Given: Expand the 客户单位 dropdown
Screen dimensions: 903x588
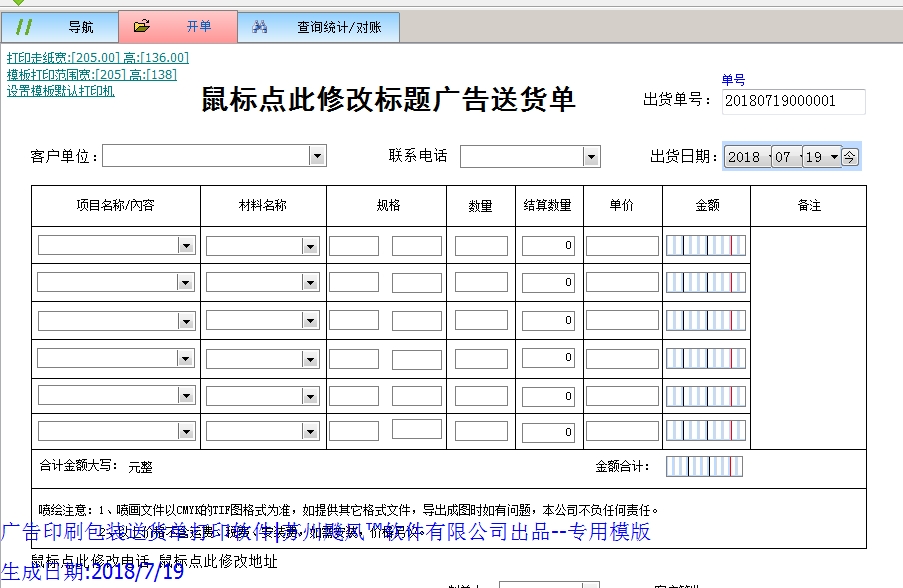Looking at the screenshot, I should click(317, 156).
